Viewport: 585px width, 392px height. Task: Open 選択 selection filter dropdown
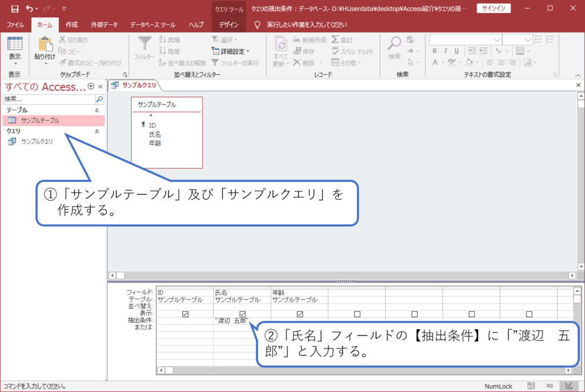225,39
